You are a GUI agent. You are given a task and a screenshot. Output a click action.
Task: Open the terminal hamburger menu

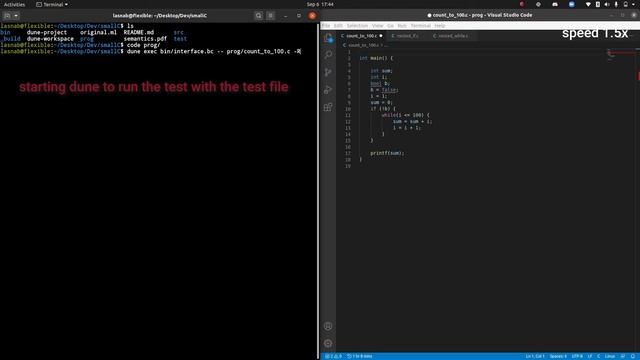(271, 16)
